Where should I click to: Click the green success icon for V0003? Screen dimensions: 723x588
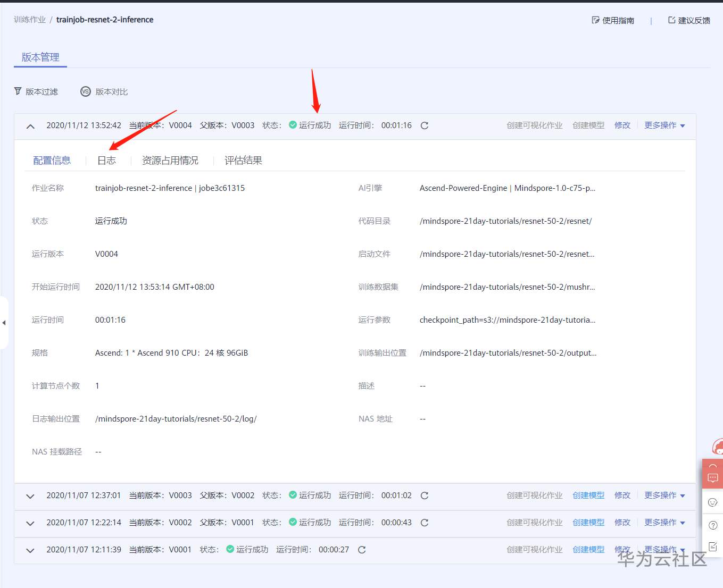tap(293, 495)
